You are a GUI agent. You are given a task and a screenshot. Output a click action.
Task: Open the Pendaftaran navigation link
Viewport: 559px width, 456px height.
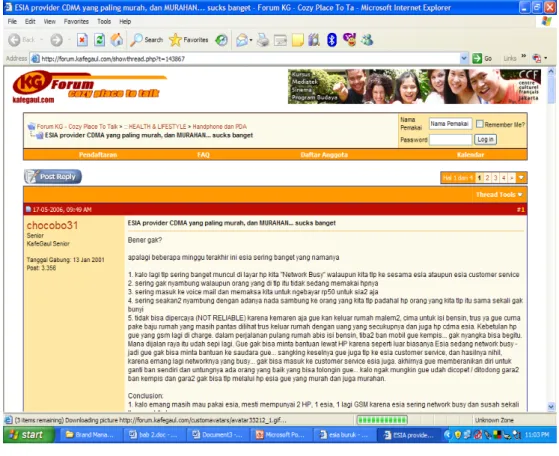pos(98,155)
